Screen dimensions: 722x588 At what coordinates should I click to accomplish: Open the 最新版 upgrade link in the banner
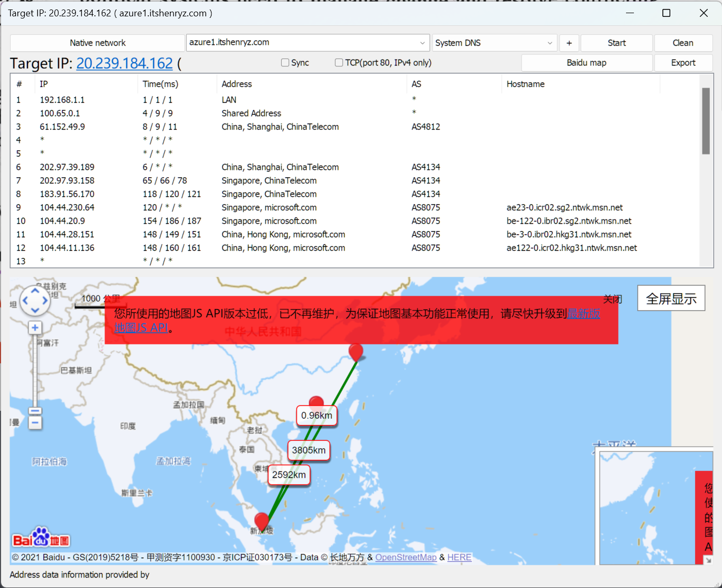point(584,314)
